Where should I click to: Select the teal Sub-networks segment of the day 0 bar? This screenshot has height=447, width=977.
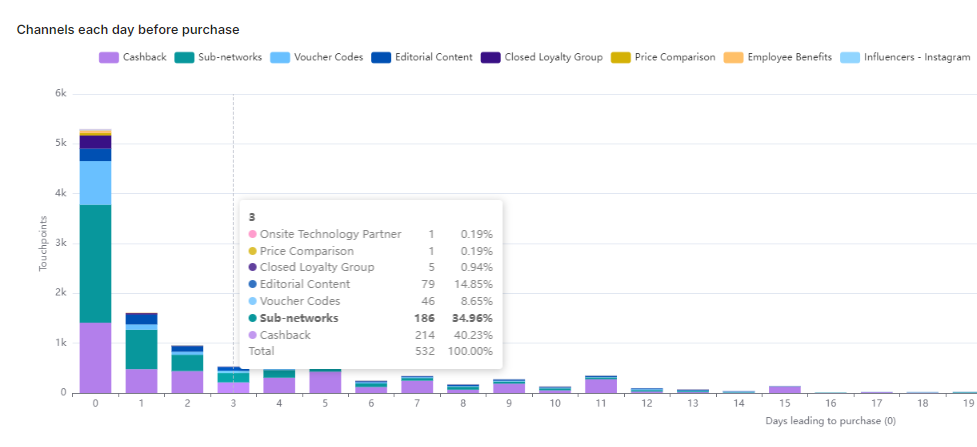[95, 263]
